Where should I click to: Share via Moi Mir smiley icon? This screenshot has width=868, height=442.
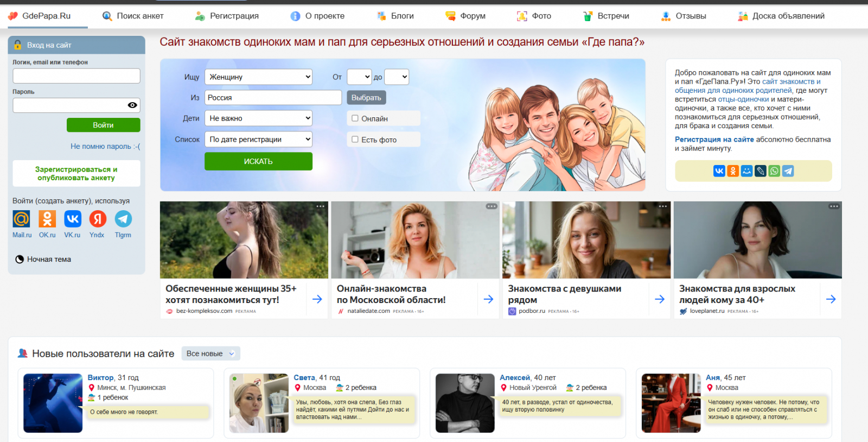[x=747, y=171]
